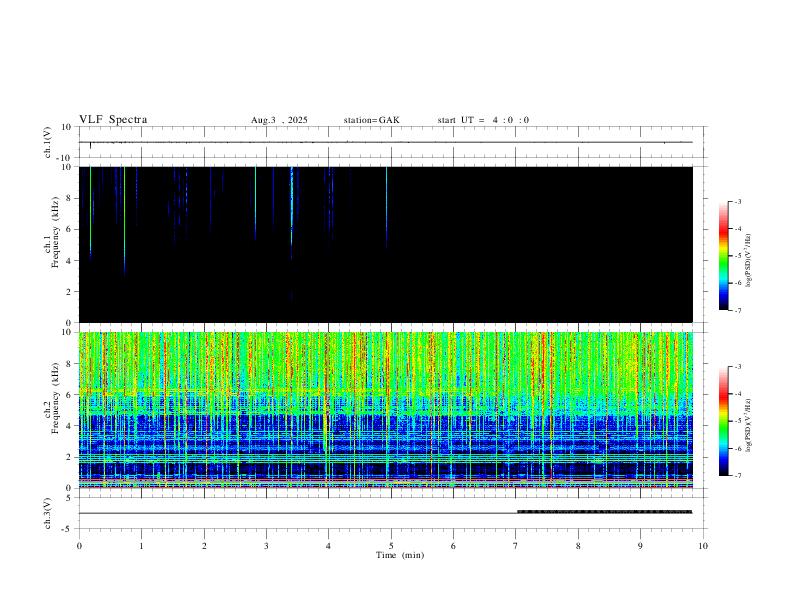This screenshot has width=792, height=612.
Task: Click the date text "Aug.3 , 2025"
Action: tap(279, 120)
